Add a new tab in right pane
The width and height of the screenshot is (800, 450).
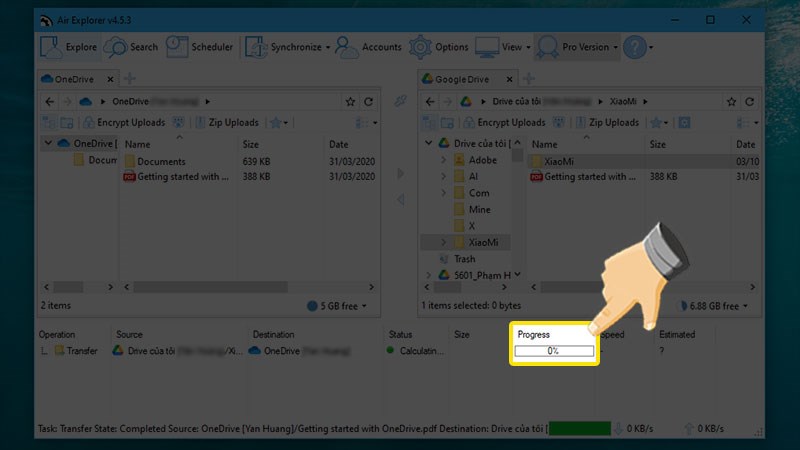click(x=529, y=79)
